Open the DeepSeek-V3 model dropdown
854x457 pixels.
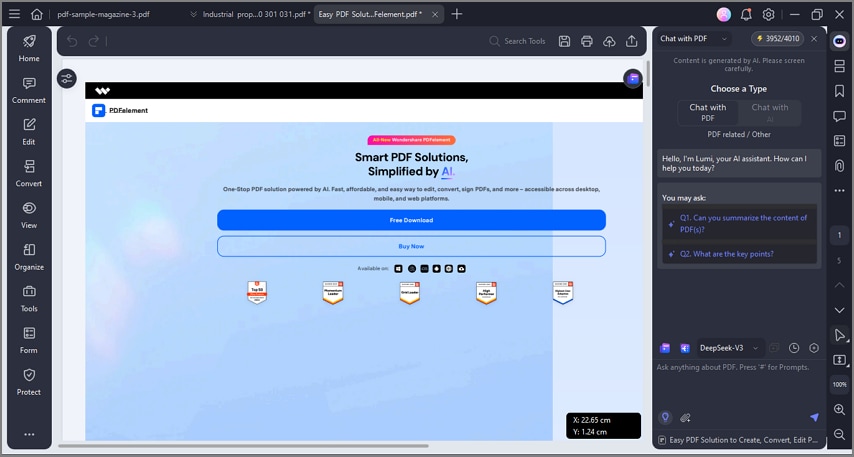730,348
